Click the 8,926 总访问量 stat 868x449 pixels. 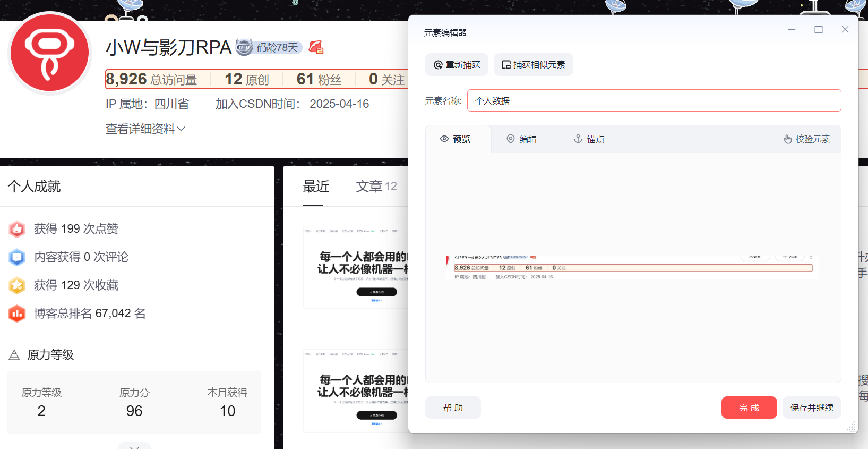(151, 79)
